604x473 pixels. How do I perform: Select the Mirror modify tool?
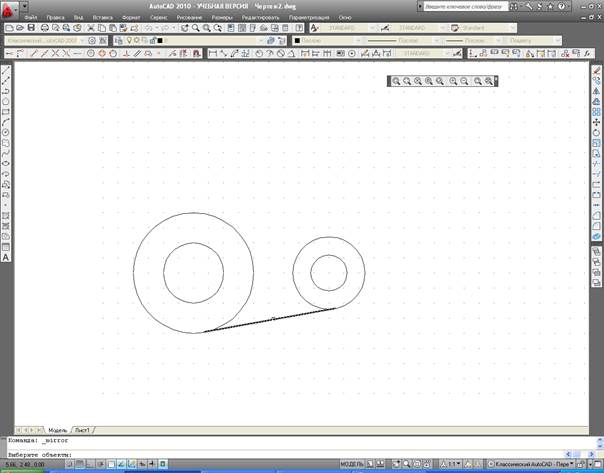pyautogui.click(x=596, y=91)
